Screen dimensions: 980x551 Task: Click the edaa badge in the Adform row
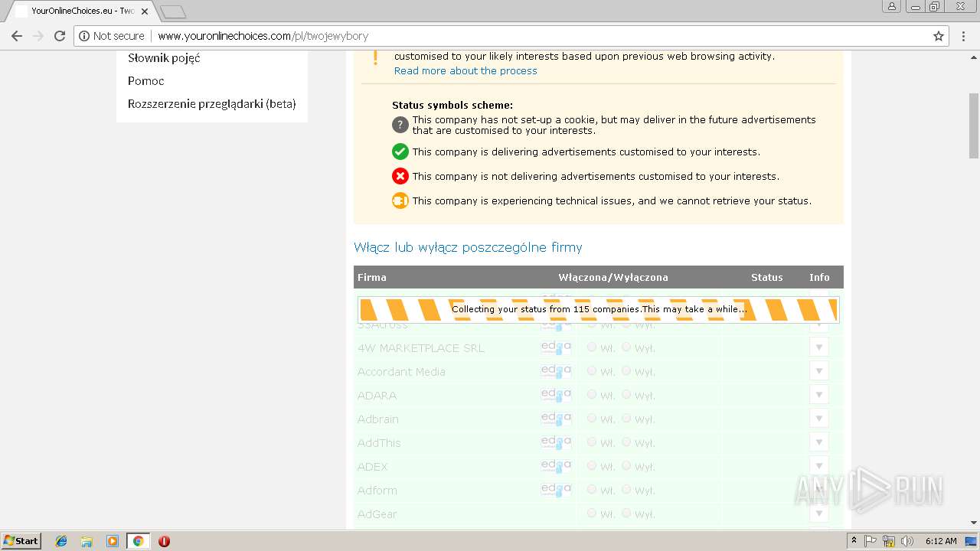556,490
